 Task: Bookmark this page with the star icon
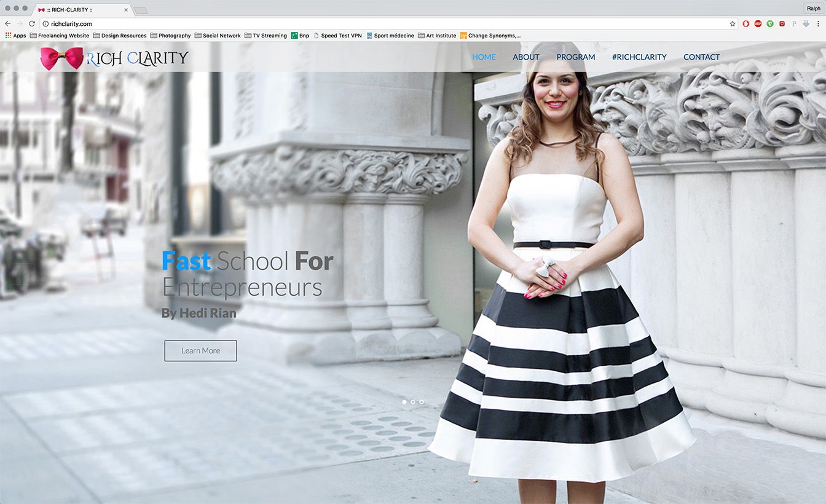click(x=733, y=23)
